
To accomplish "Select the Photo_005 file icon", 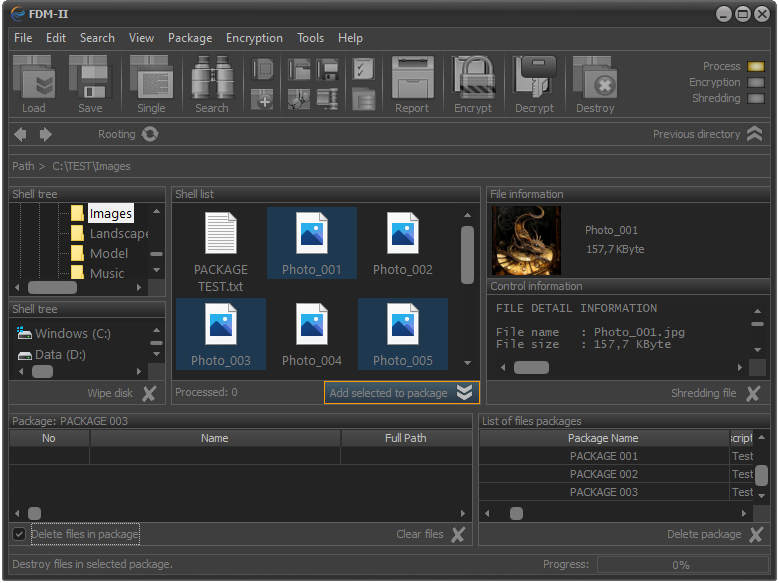I will click(x=403, y=324).
